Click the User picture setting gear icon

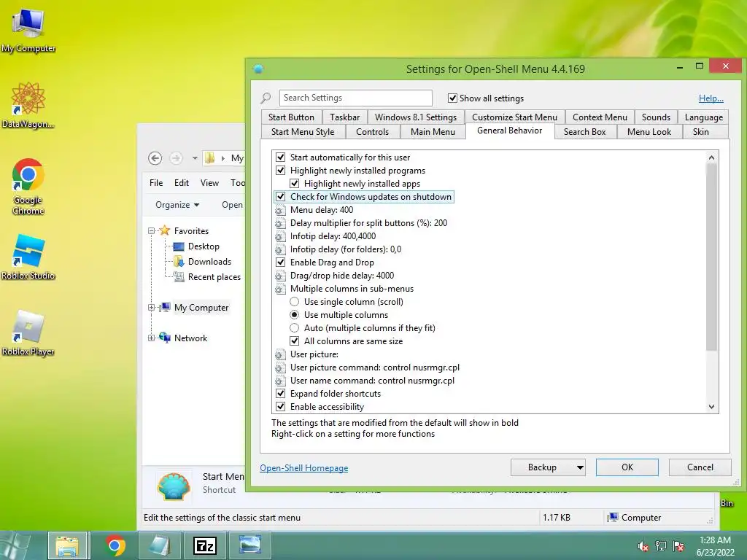pos(280,354)
